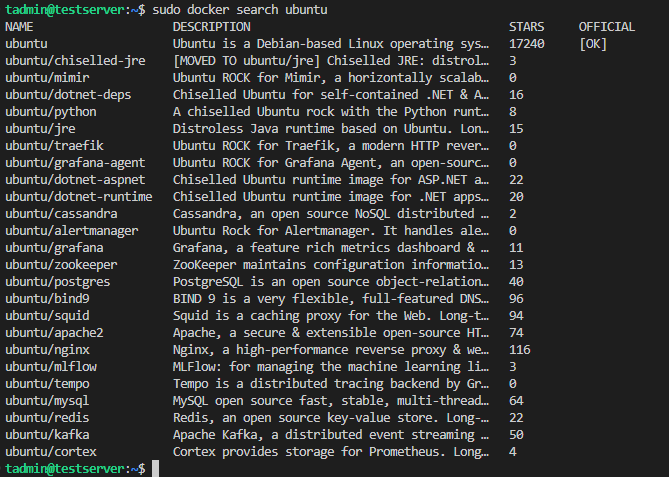Click the DESCRIPTION column header
Viewport: 669px width, 477px height.
[x=212, y=27]
